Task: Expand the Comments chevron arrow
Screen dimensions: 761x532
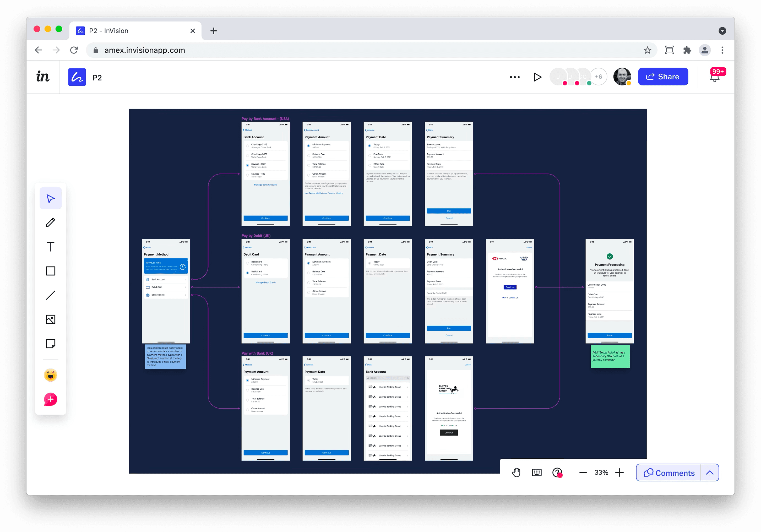Action: pos(709,473)
